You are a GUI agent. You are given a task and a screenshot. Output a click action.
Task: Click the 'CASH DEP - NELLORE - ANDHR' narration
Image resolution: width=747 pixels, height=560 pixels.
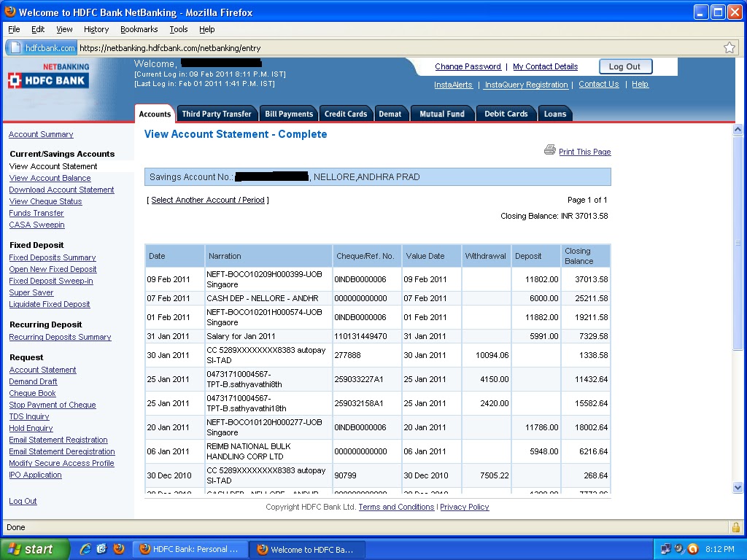click(x=263, y=298)
